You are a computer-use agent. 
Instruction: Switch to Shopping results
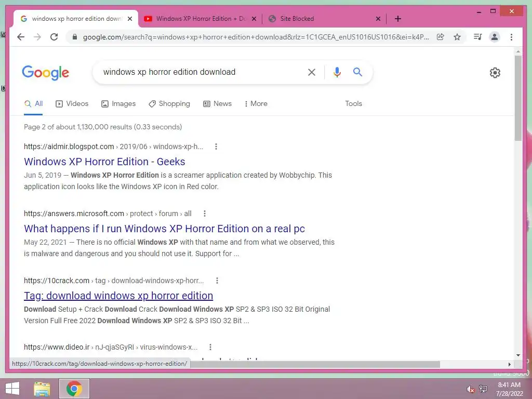tap(169, 104)
